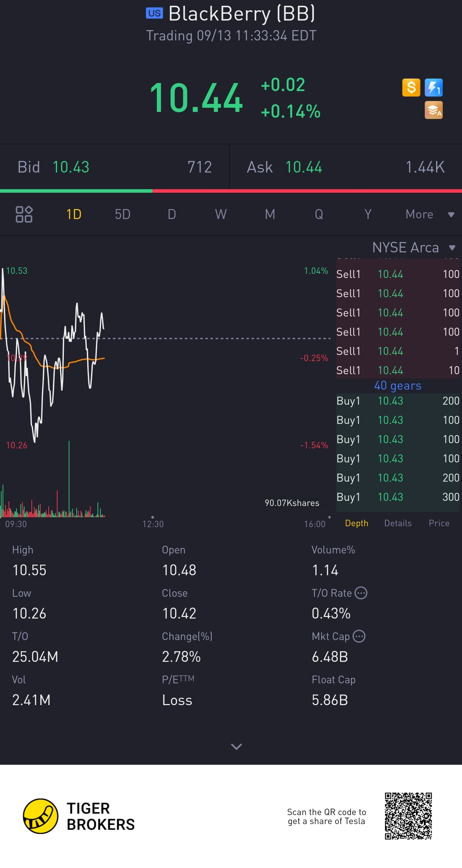
Task: Tap the High 10.55 value
Action: coord(29,570)
